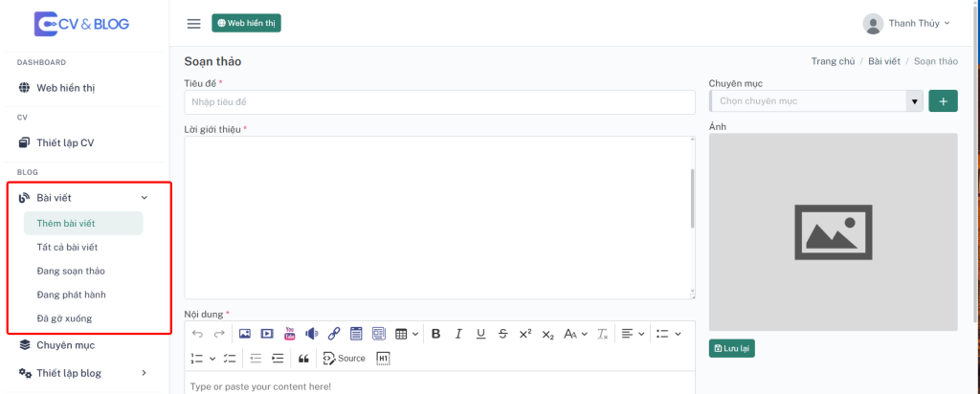Toggle italic formatting
980x394 pixels.
(x=458, y=334)
